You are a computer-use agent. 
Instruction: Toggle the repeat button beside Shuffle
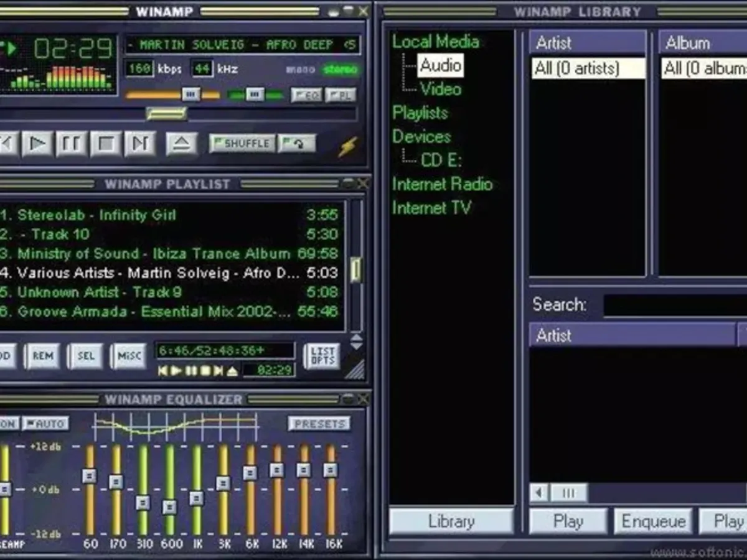(297, 143)
